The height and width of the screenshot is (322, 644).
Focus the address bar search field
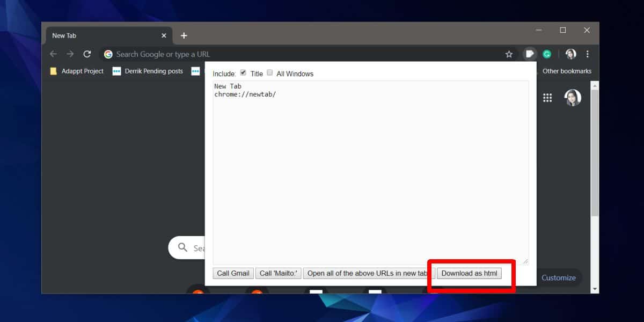pos(307,54)
